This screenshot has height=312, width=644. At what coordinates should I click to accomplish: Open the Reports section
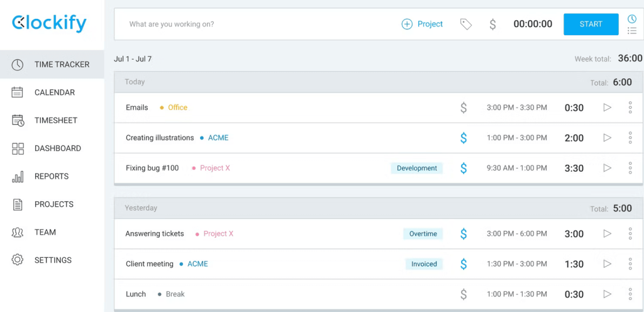click(52, 176)
